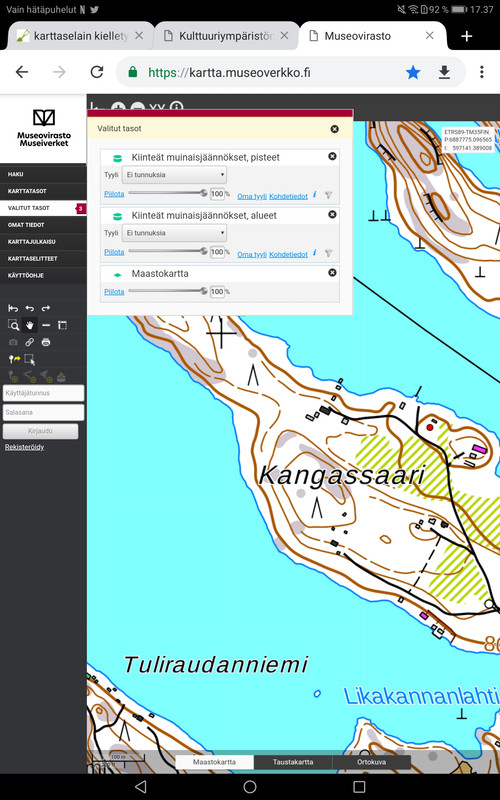Select the coordinate marker with yellow arrow tool
The height and width of the screenshot is (800, 500).
14,359
